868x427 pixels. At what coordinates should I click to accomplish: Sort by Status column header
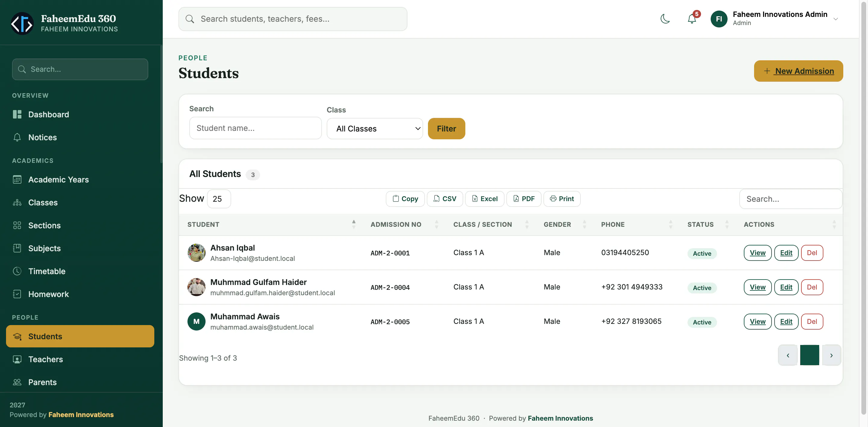point(708,225)
